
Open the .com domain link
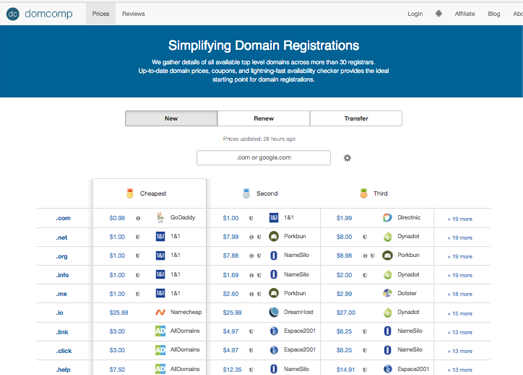coord(63,218)
